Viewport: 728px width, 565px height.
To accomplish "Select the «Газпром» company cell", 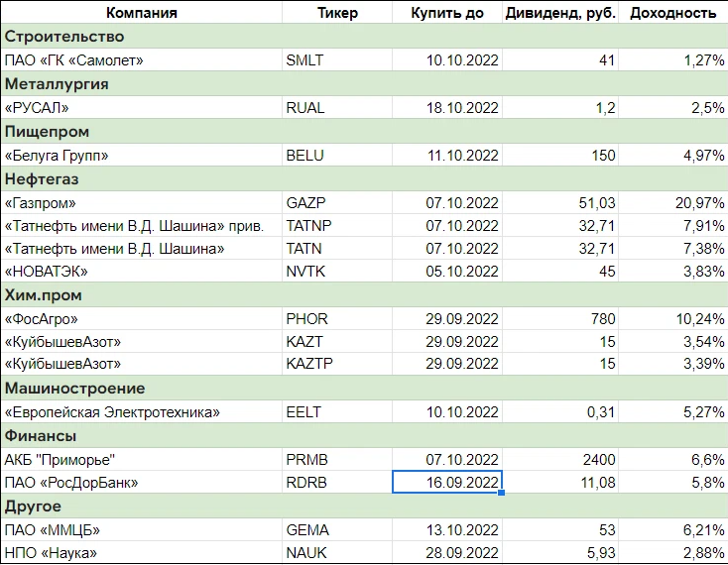I will tap(142, 203).
